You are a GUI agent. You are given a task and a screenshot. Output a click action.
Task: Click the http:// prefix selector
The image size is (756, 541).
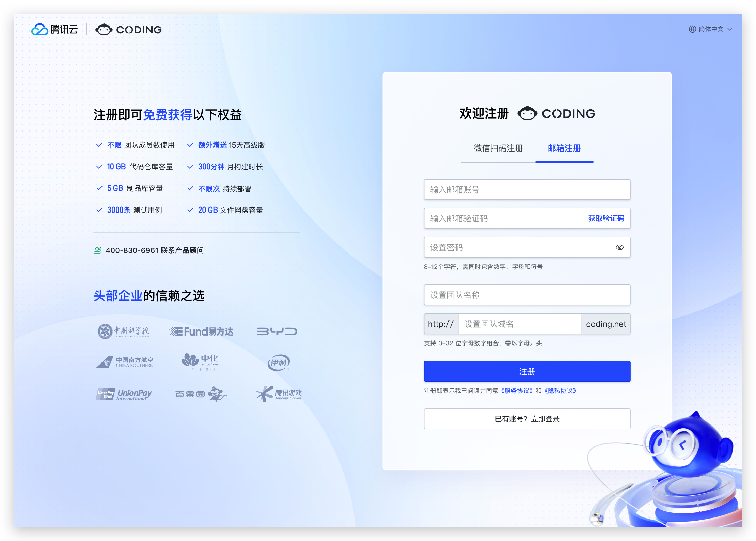pos(441,324)
